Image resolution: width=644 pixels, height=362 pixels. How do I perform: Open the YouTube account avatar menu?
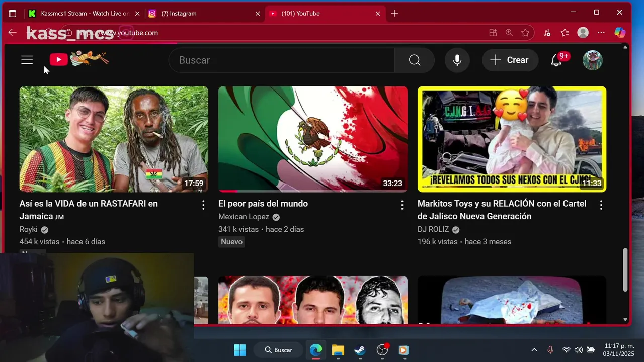coord(593,60)
